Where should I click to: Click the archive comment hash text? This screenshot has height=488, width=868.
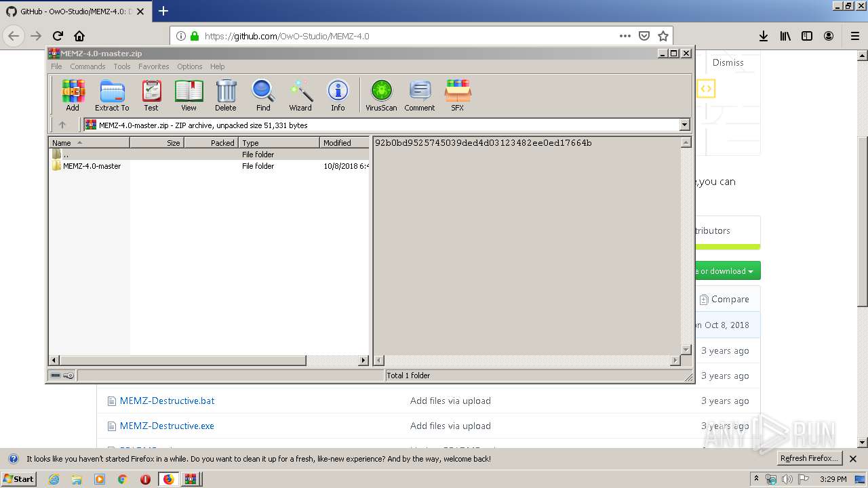click(483, 143)
